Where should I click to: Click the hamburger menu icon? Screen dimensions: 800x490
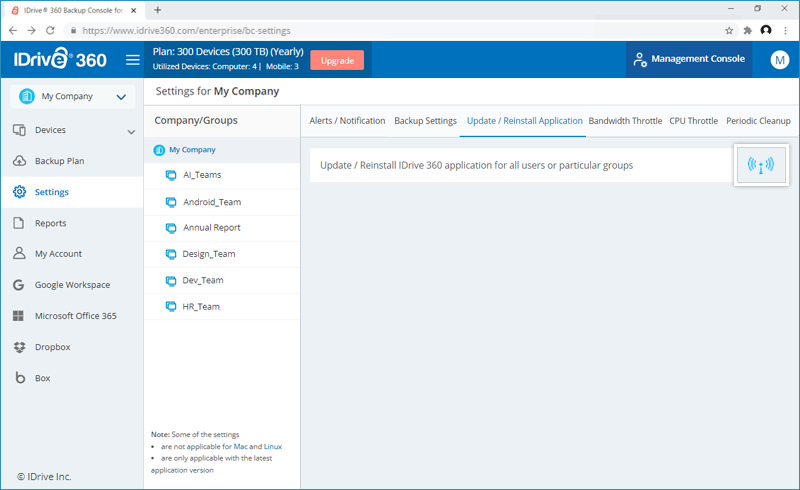click(132, 60)
